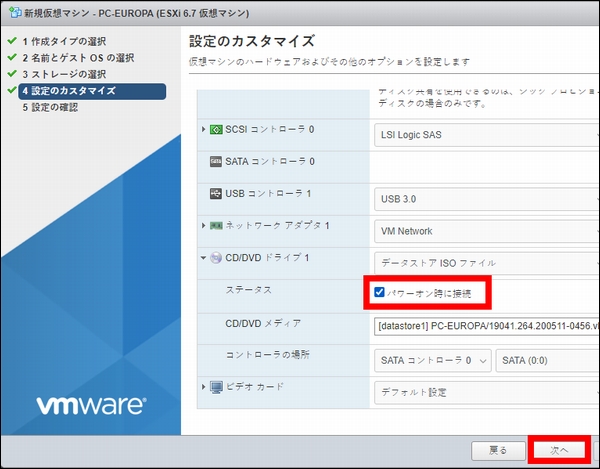Click the ステータス label
Viewport: 600px width, 469px height.
coord(249,290)
